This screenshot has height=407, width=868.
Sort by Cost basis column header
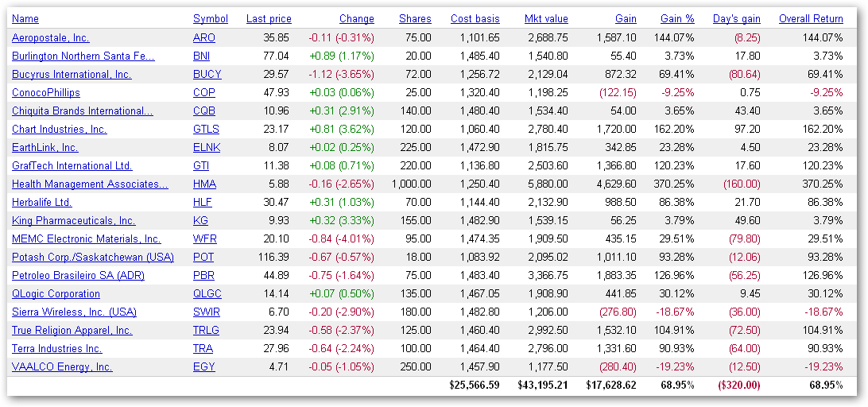[475, 19]
